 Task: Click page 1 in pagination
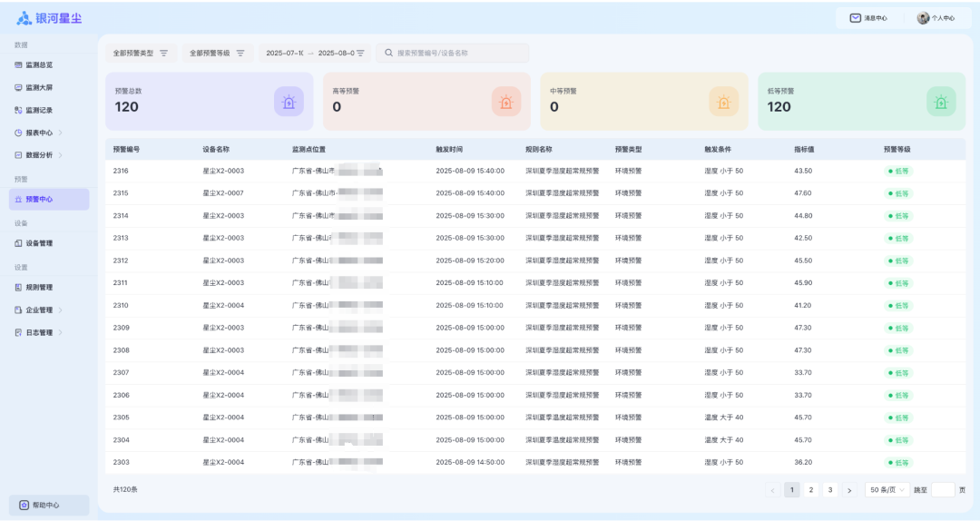[x=792, y=490]
